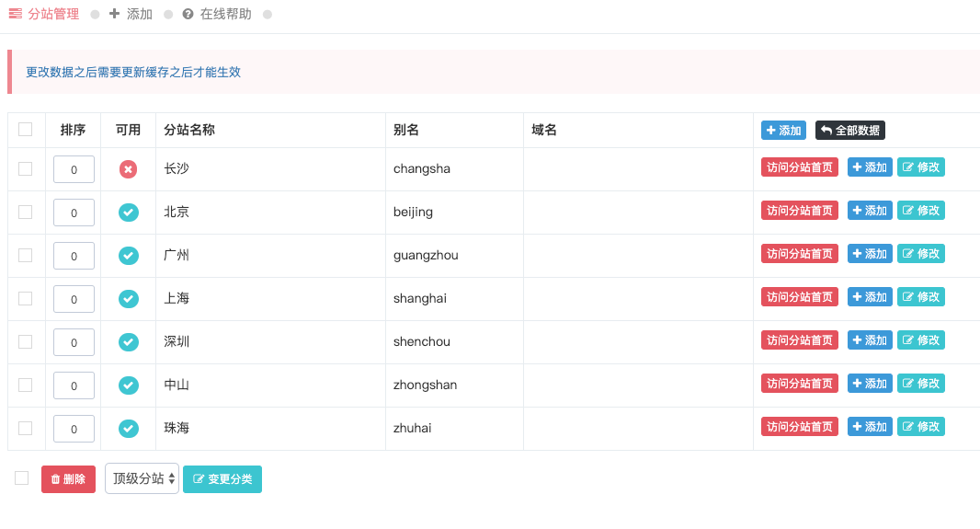This screenshot has width=980, height=529.
Task: Click the alias text zhuhai
Action: click(x=413, y=428)
